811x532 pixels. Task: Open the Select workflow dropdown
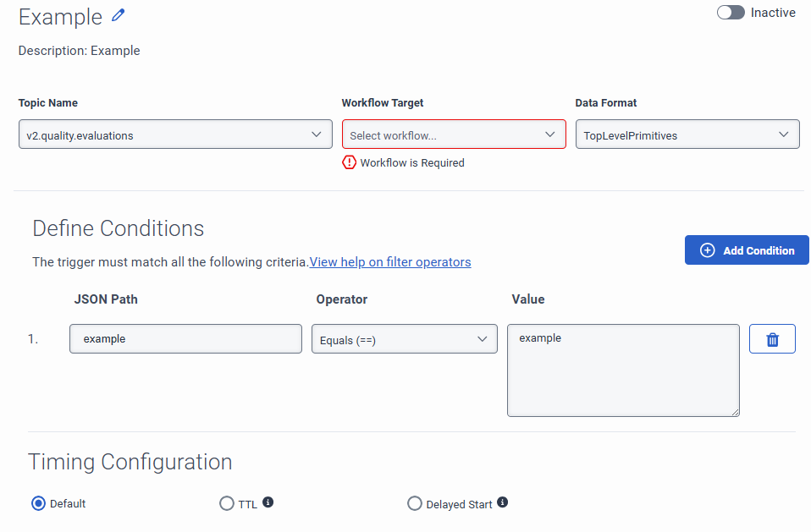pos(454,134)
